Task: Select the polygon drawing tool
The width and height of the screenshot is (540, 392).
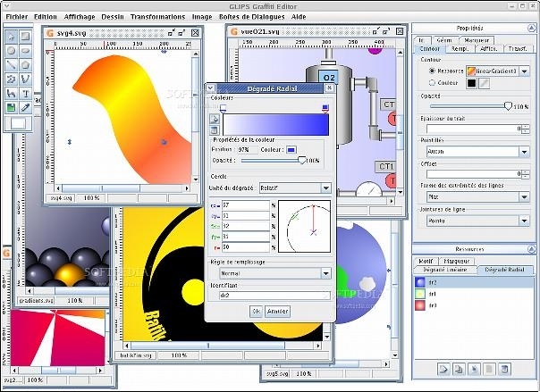Action: coord(25,64)
